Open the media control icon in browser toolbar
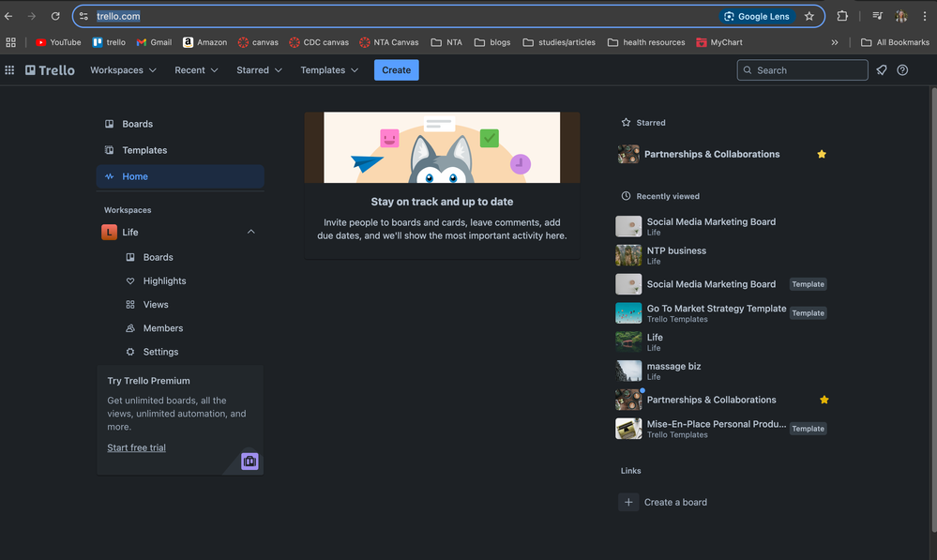 [x=877, y=16]
